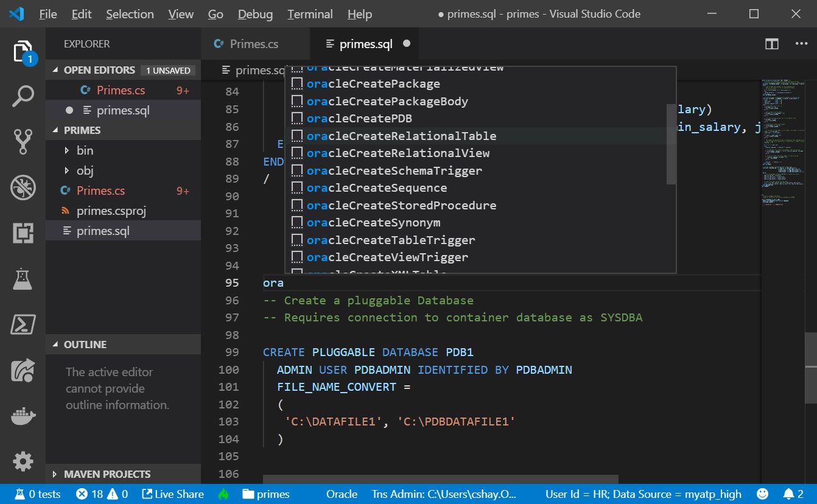Collapse the Outline section
This screenshot has height=504, width=817.
pyautogui.click(x=85, y=345)
